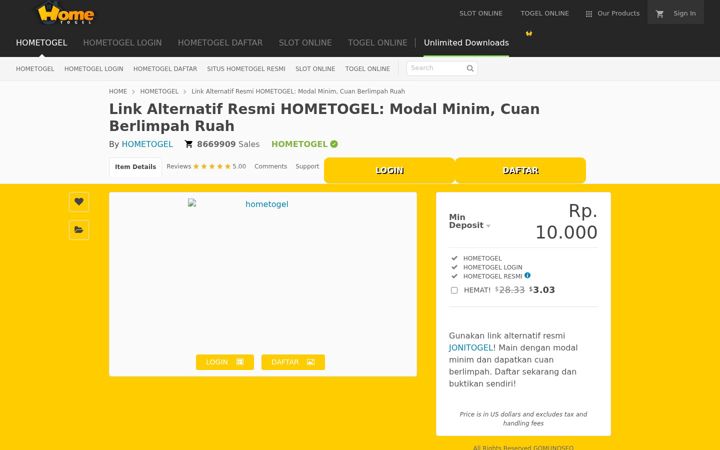The height and width of the screenshot is (450, 720).
Task: Open HOMETOGEL DAFTAR in the main nav
Action: pos(220,43)
